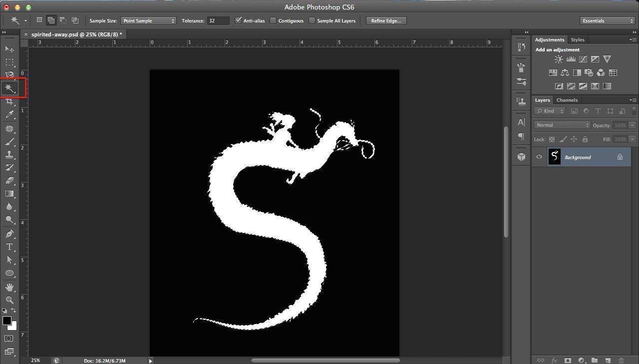Screen dimensions: 639x364
Task: Select the Ellipse shape tool
Action: (9, 273)
